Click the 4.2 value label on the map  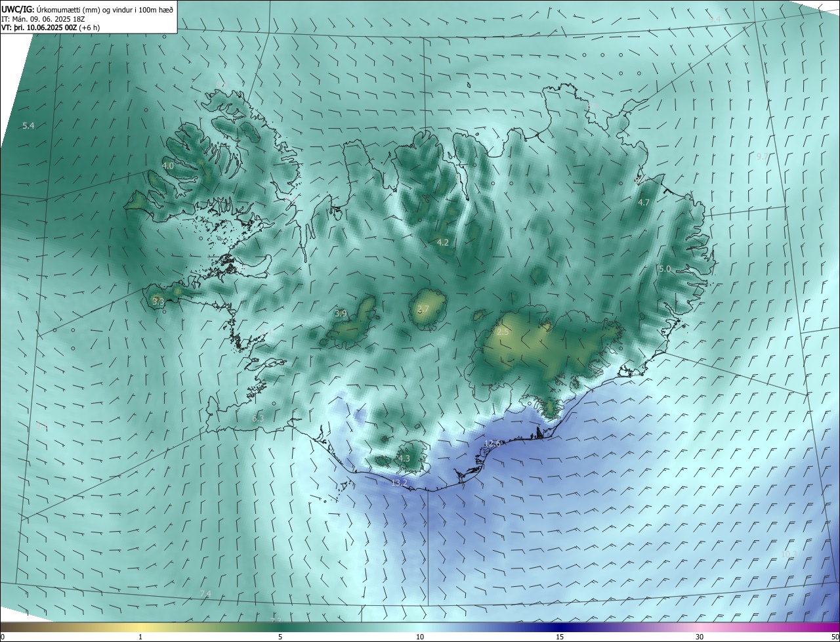click(x=443, y=243)
